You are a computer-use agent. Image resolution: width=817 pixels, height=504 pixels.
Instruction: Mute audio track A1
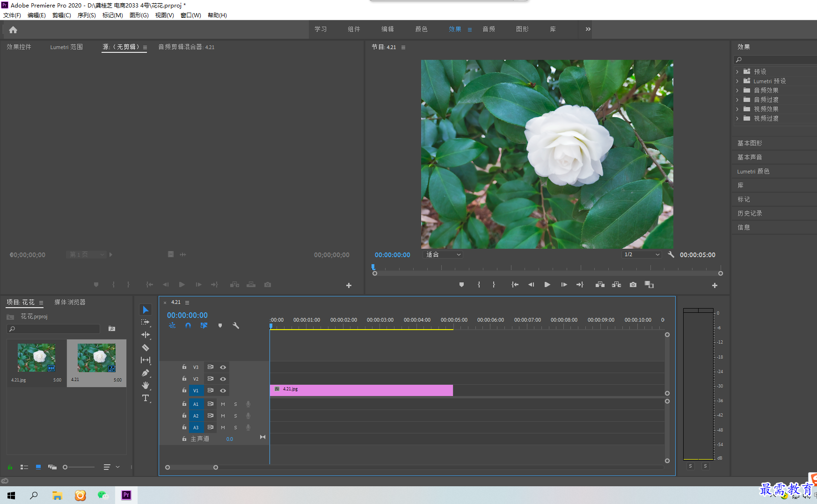coord(223,404)
